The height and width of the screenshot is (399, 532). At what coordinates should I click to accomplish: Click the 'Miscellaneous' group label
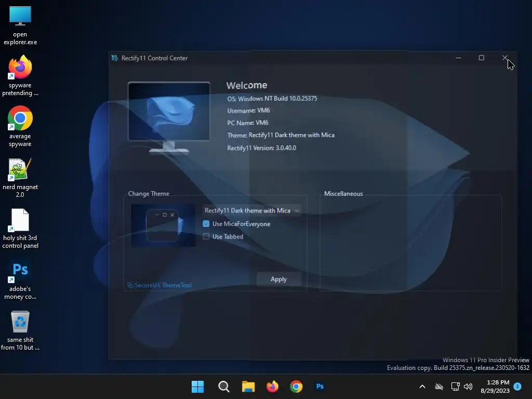coord(343,194)
